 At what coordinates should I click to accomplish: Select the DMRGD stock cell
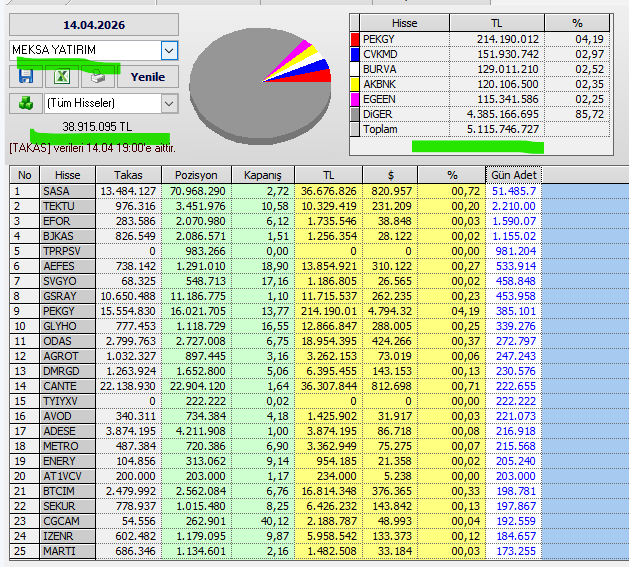click(67, 371)
